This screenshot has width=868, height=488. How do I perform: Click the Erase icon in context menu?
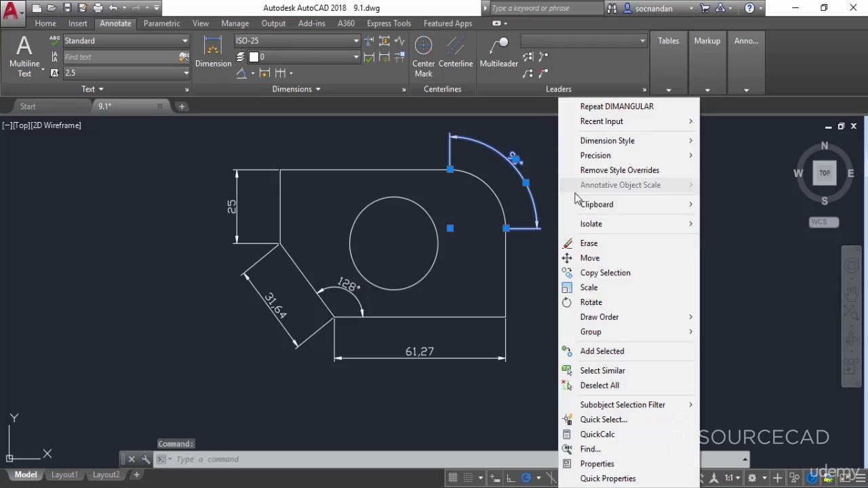[568, 243]
